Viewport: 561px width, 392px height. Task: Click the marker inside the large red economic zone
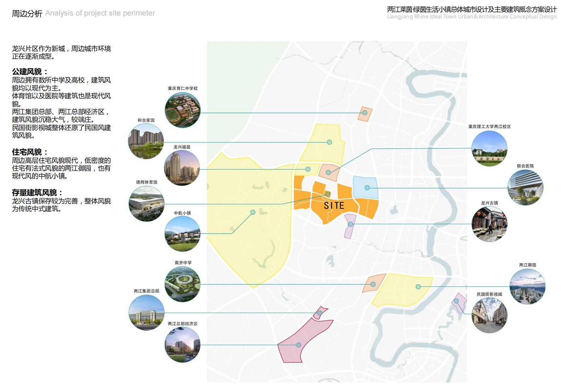click(x=299, y=345)
